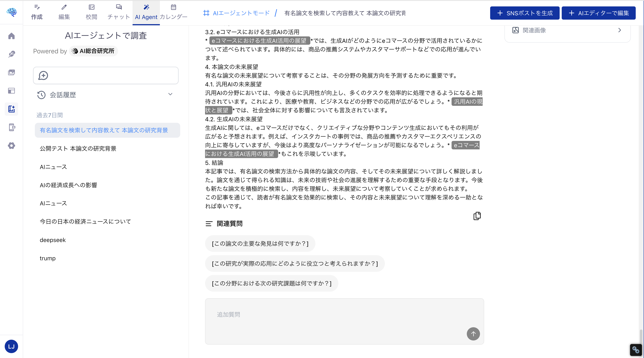Collapse the 会話履歴 history section
Screen dimensions: 644x358
coord(170,94)
